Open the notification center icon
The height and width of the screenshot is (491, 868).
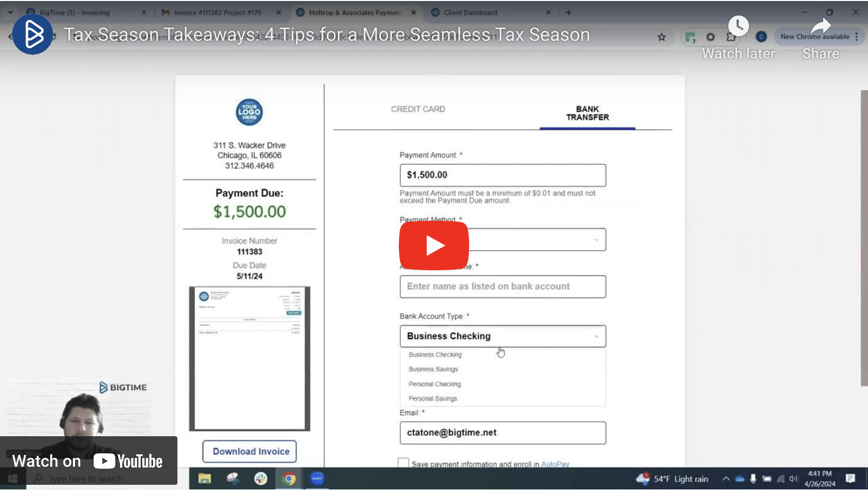[x=850, y=479]
